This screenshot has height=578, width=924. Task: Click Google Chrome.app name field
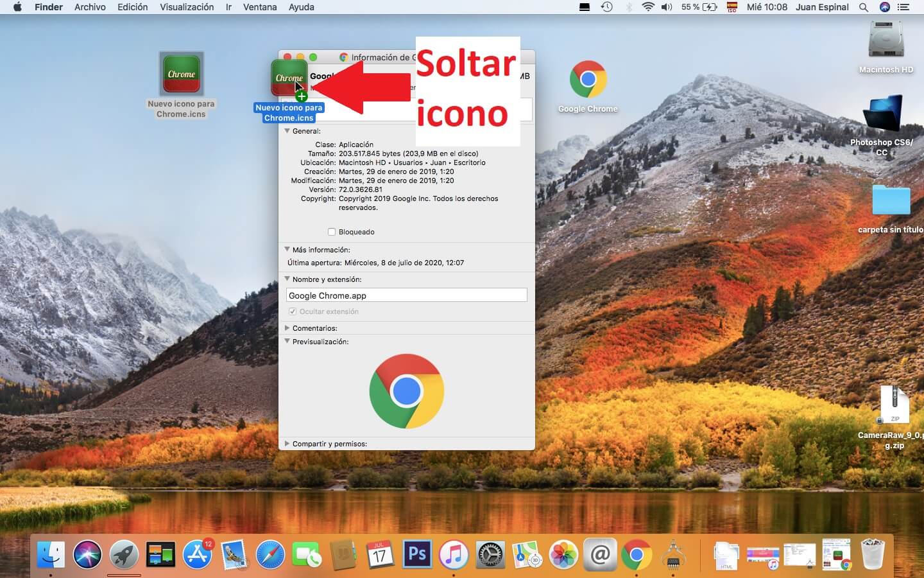pos(406,295)
